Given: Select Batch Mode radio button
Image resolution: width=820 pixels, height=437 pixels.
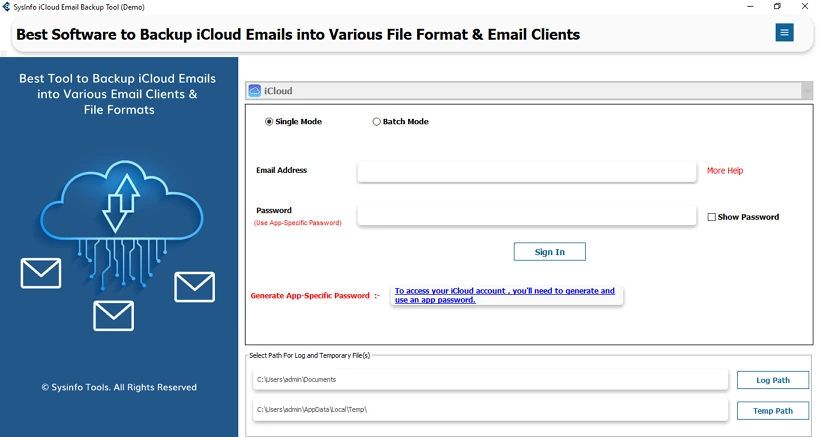Looking at the screenshot, I should click(376, 122).
